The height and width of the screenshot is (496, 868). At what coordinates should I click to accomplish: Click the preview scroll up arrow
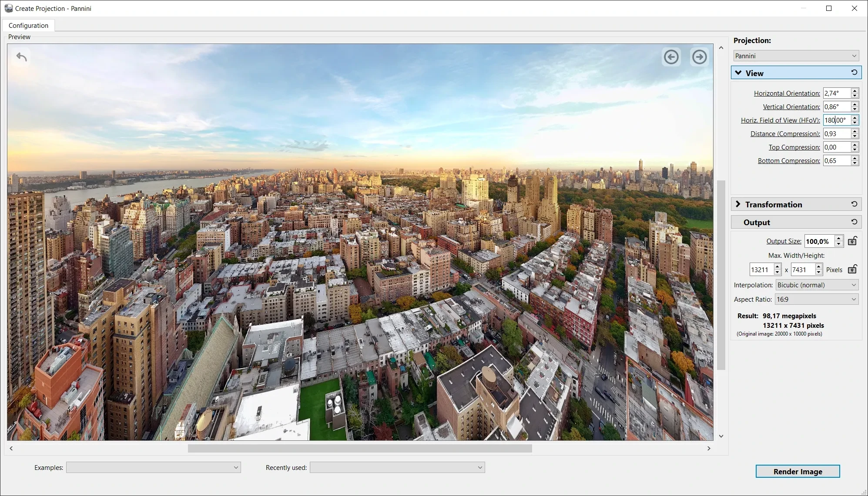click(721, 48)
